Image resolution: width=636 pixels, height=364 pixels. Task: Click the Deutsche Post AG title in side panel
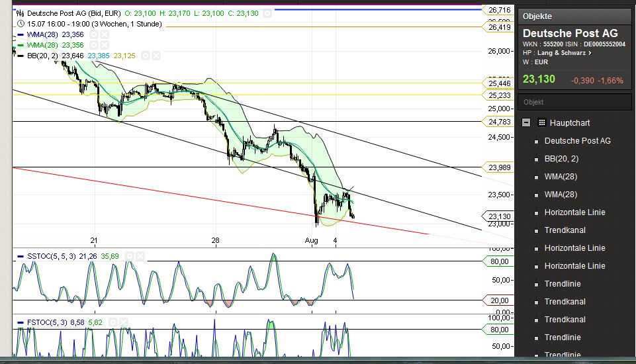click(570, 33)
